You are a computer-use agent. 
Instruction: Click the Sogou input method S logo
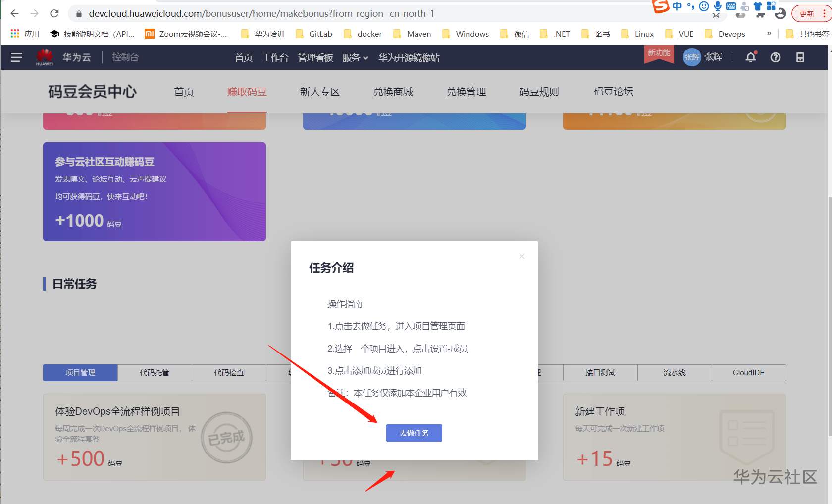(x=661, y=6)
